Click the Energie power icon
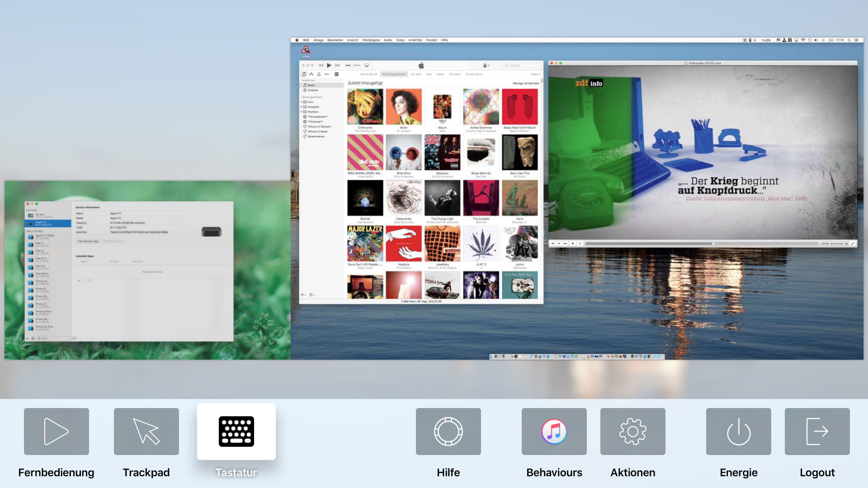 tap(738, 432)
